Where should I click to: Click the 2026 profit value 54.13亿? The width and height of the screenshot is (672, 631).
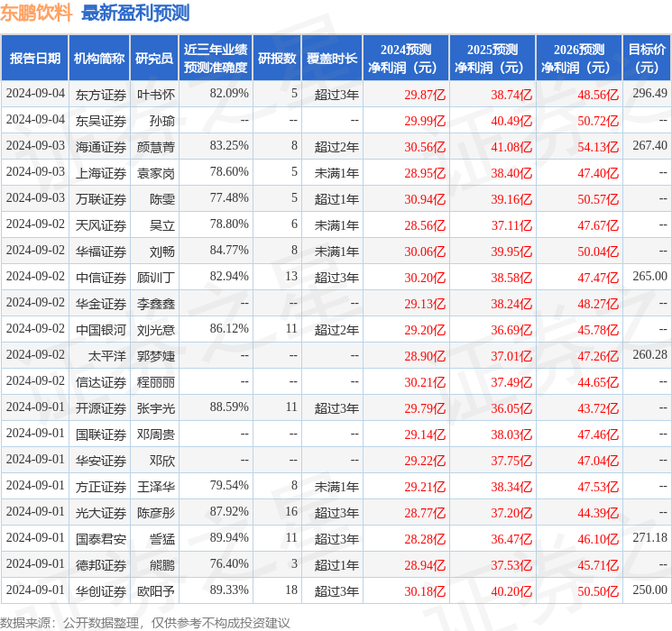pos(598,147)
